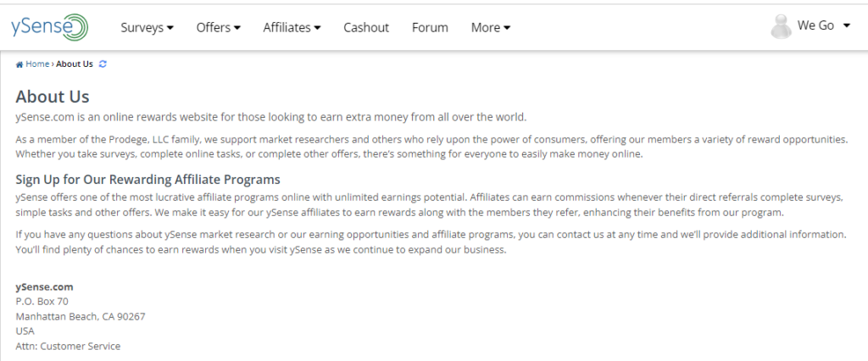Image resolution: width=868 pixels, height=361 pixels.
Task: Click the Home breadcrumb link
Action: click(37, 64)
